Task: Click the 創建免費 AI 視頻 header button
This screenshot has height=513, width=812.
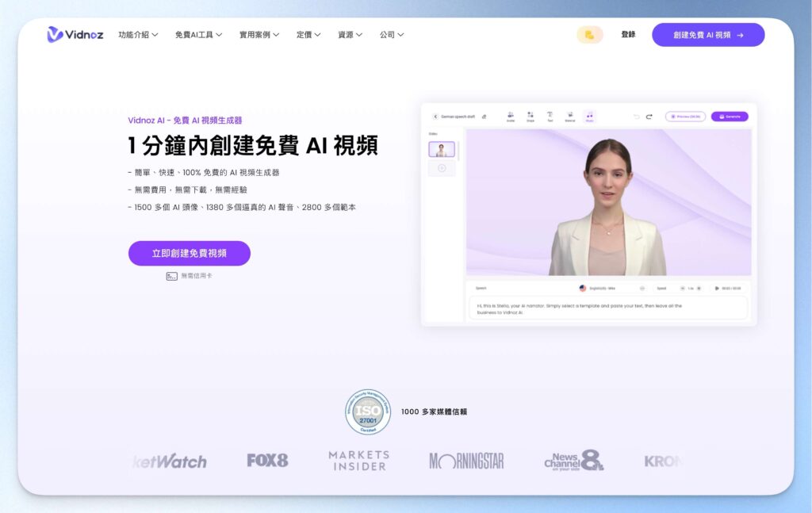Action: tap(708, 35)
